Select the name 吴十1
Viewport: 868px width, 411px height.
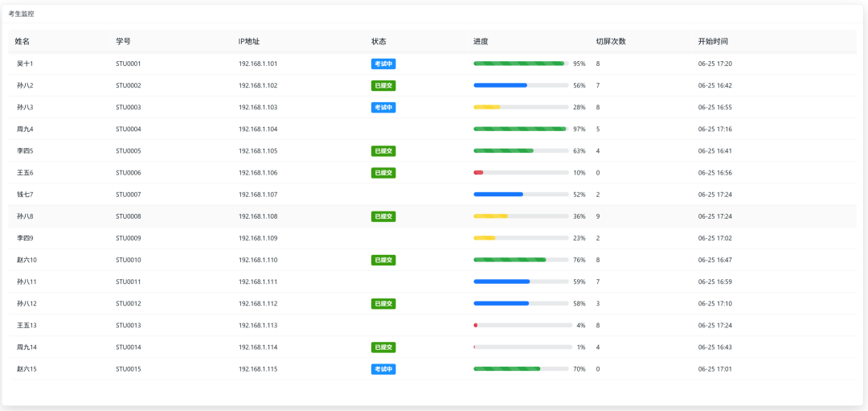click(25, 64)
